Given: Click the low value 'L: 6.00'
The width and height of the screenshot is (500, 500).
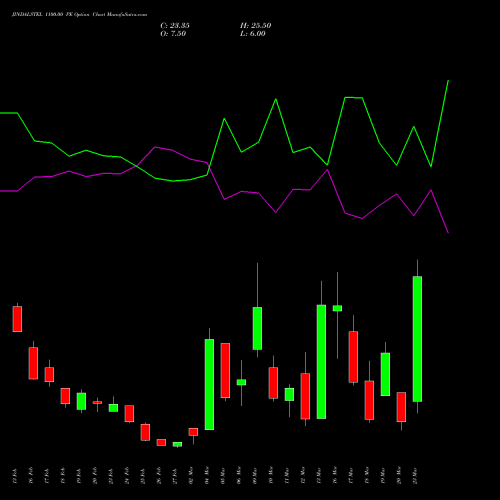Looking at the screenshot, I should pos(253,34).
